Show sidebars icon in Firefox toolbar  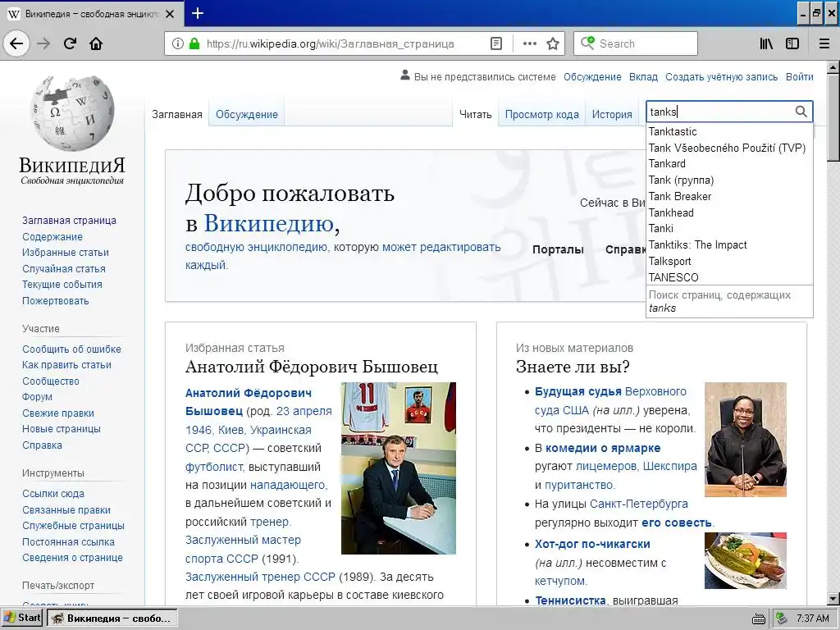coord(792,44)
